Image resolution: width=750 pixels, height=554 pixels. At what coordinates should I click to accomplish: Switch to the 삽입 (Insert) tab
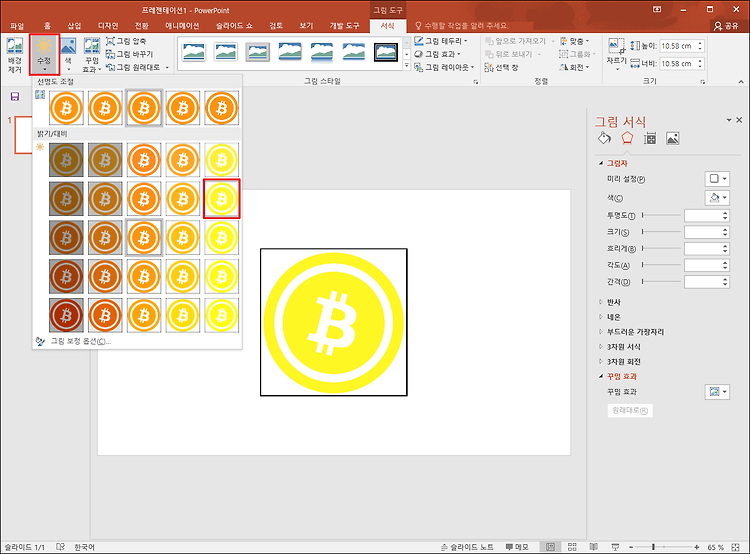74,26
